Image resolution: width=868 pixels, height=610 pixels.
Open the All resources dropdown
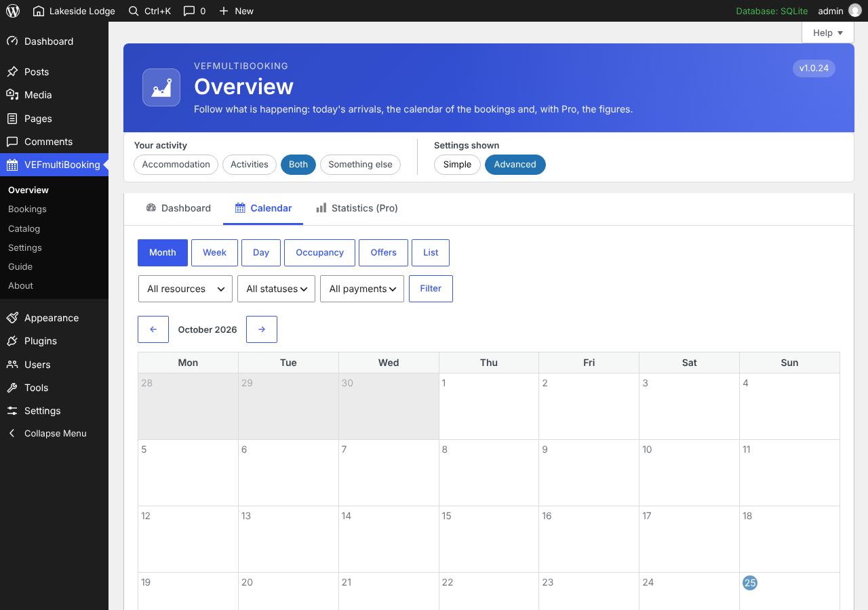(185, 289)
